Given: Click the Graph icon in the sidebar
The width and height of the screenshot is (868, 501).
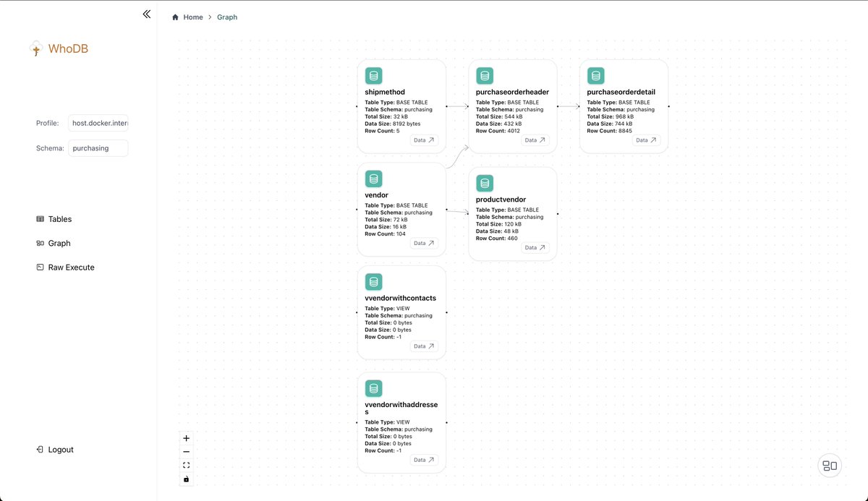Looking at the screenshot, I should coord(41,244).
